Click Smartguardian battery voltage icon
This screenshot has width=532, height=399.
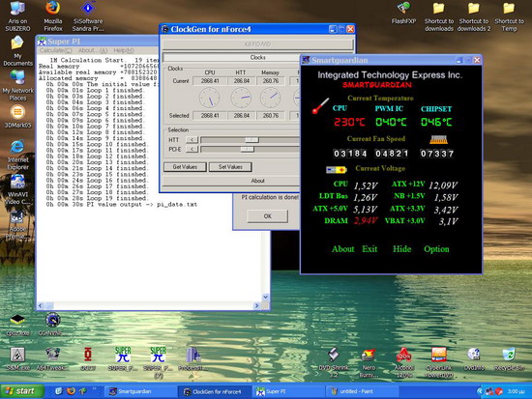[337, 169]
